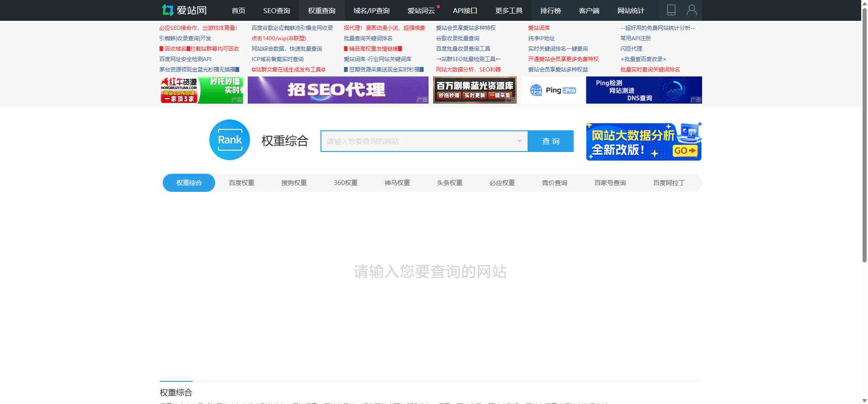Open the mobile device icon in header

click(x=671, y=10)
